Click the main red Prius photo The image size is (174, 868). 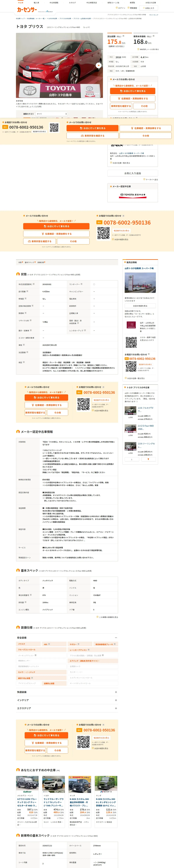click(x=59, y=65)
